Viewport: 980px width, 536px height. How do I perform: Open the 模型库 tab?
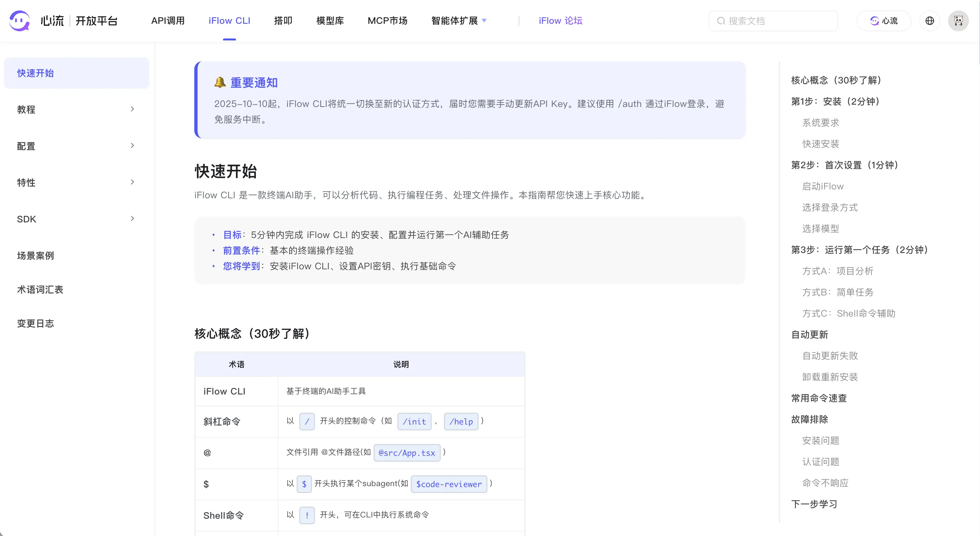[330, 21]
